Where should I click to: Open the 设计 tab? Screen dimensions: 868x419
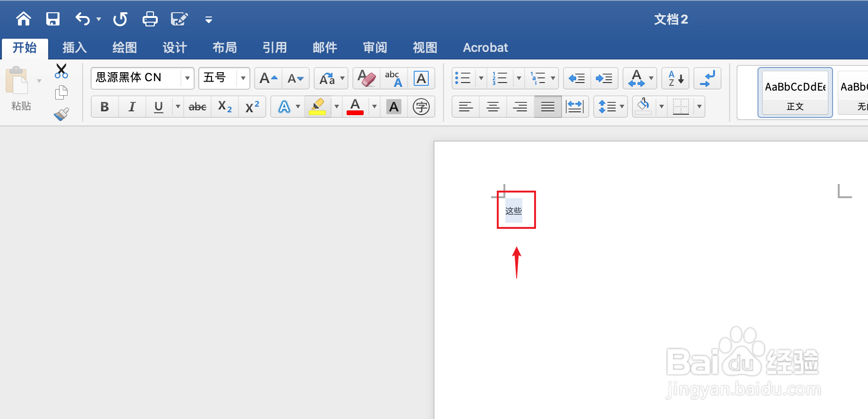click(175, 48)
